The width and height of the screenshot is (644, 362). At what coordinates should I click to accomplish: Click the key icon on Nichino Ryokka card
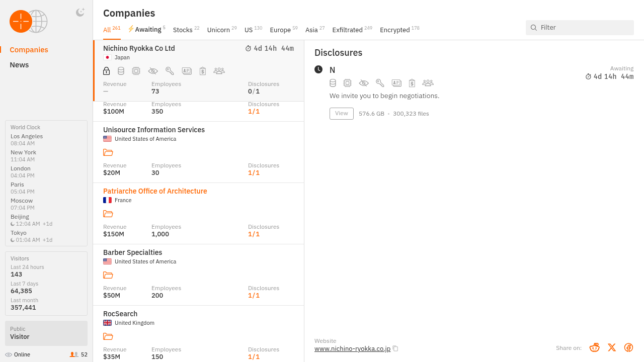click(x=170, y=71)
